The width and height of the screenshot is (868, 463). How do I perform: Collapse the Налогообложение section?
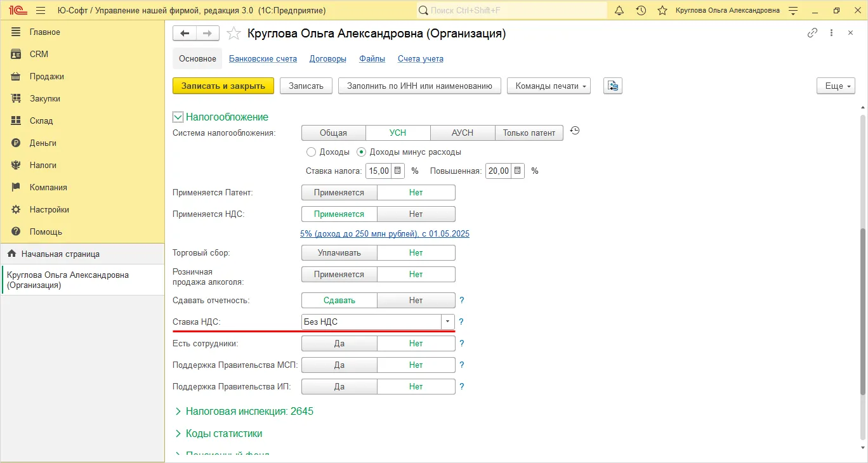(x=178, y=117)
